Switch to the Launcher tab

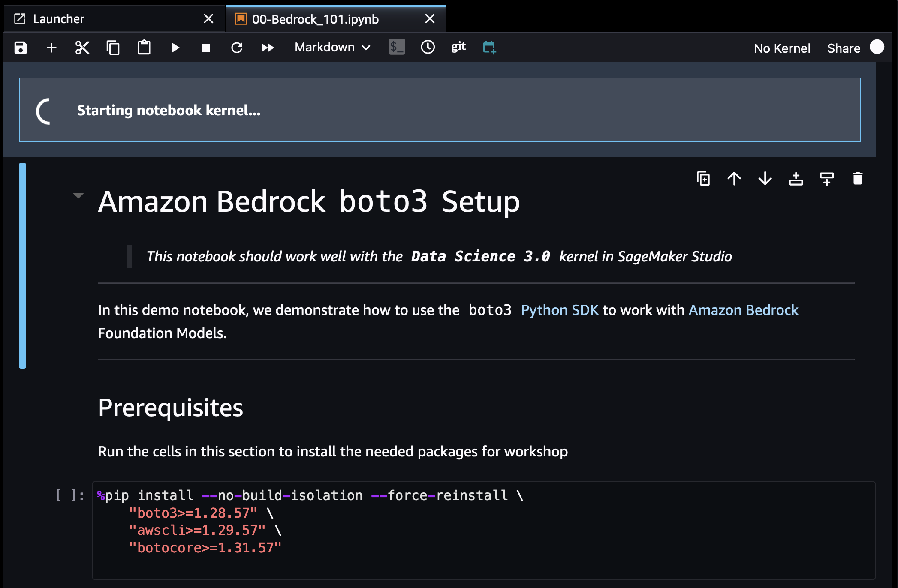59,19
